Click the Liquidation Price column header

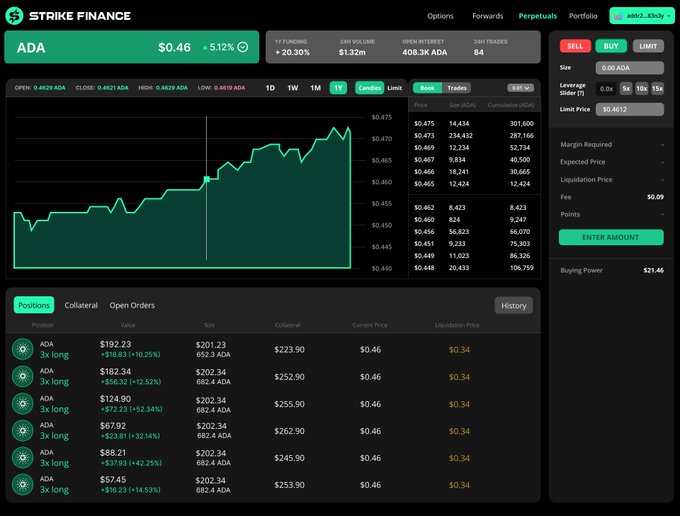(x=457, y=325)
